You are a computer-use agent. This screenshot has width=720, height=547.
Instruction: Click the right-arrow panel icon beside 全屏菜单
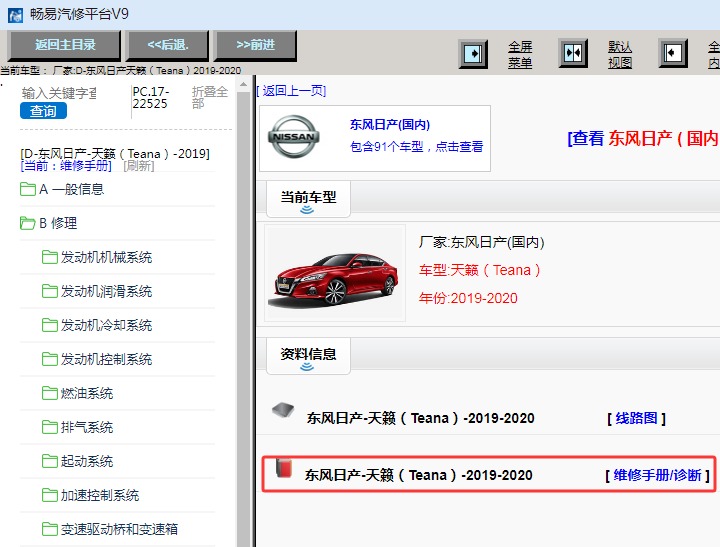click(x=473, y=54)
